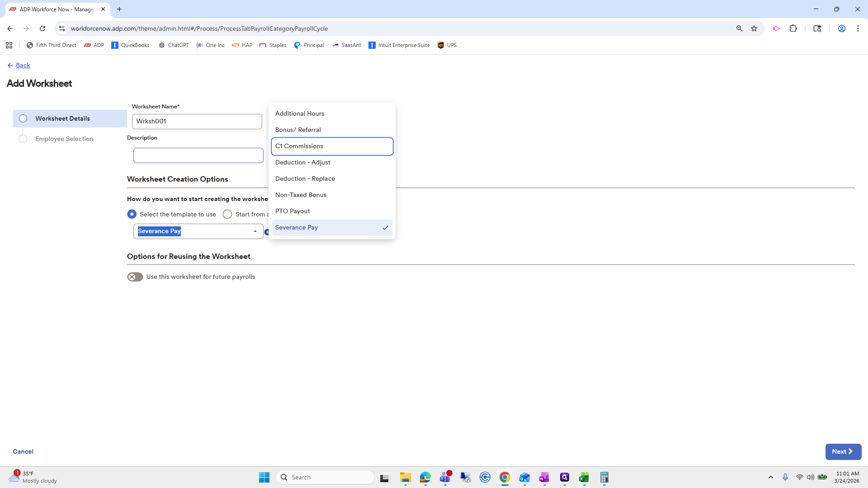The width and height of the screenshot is (868, 488).
Task: Open the QuickBooks bookmark
Action: [x=130, y=45]
